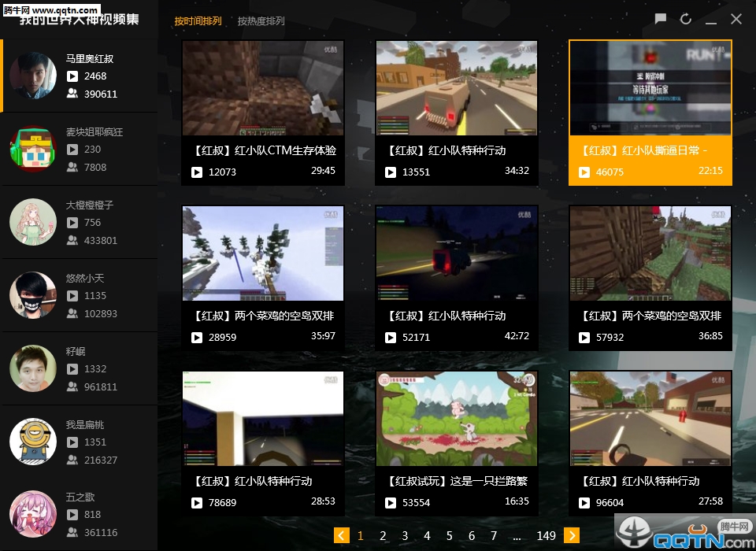Open page 2 of videos
The height and width of the screenshot is (551, 756).
[x=383, y=535]
